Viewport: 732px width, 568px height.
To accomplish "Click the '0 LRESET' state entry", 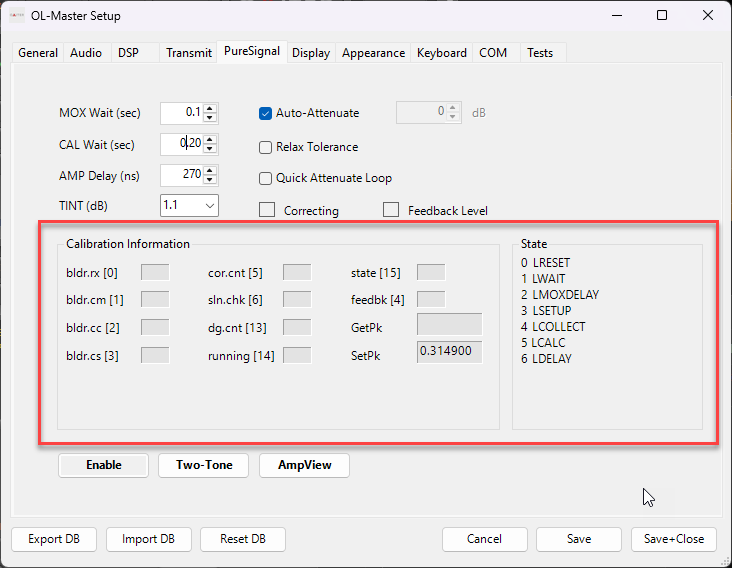I will [545, 263].
